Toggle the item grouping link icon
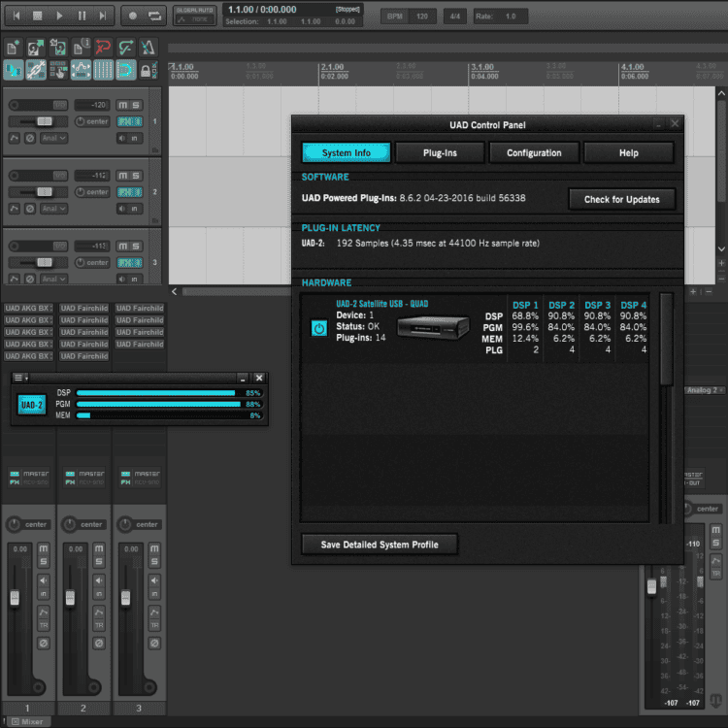 [36, 71]
